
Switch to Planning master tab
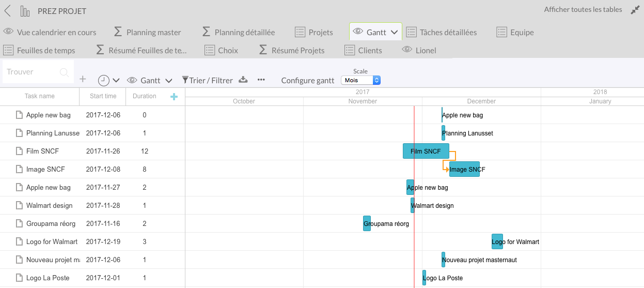pyautogui.click(x=147, y=32)
